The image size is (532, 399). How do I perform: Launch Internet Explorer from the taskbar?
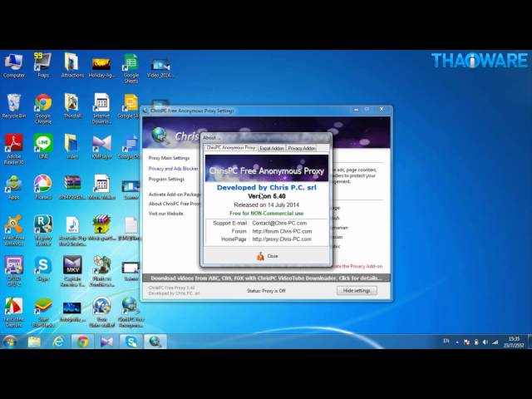click(58, 342)
